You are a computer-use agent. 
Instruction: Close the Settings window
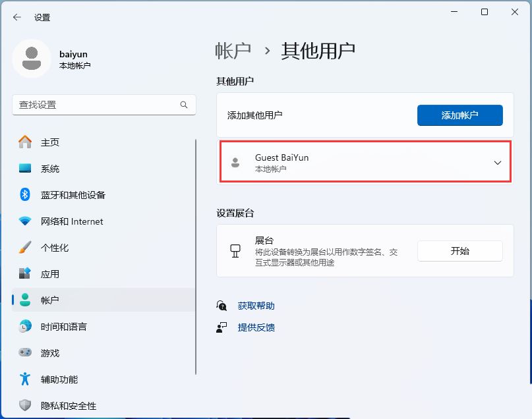[x=515, y=12]
